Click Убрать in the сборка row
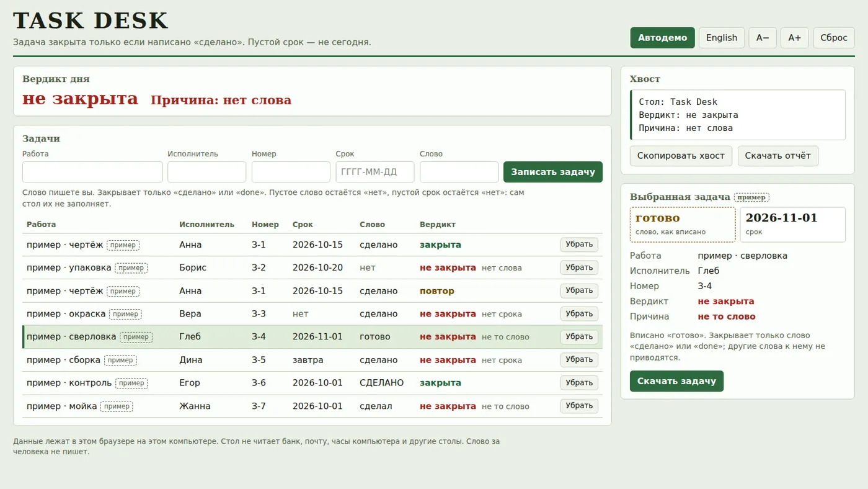Image resolution: width=868 pixels, height=489 pixels. (x=579, y=360)
